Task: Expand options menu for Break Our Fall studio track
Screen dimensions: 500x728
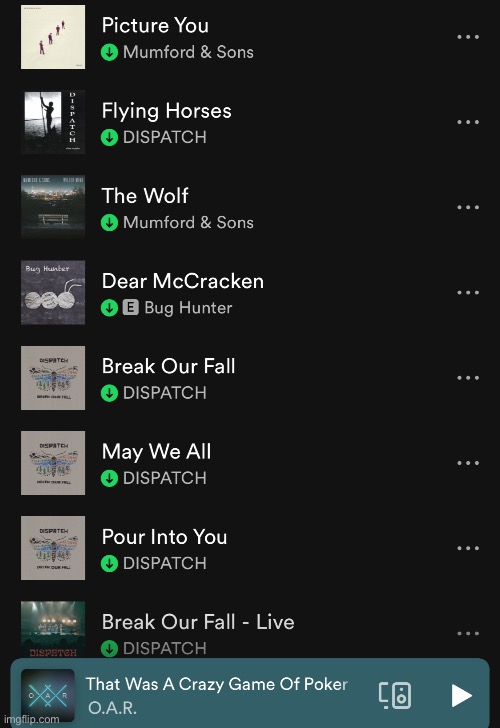Action: [468, 377]
